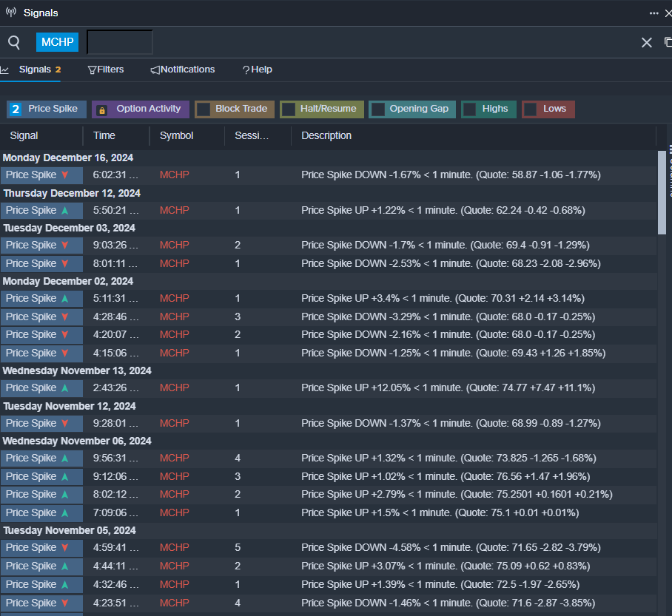Click the up arrow on 5:50:21 Price Spike

tap(64, 210)
